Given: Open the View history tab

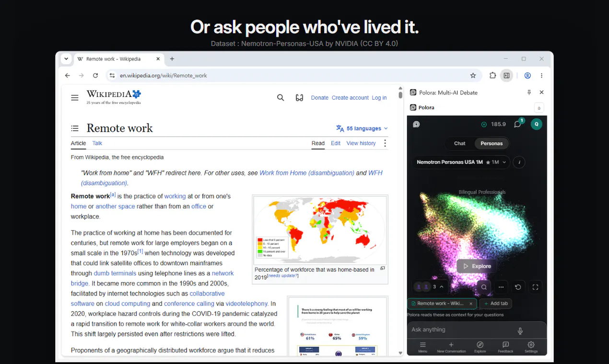Looking at the screenshot, I should (361, 143).
